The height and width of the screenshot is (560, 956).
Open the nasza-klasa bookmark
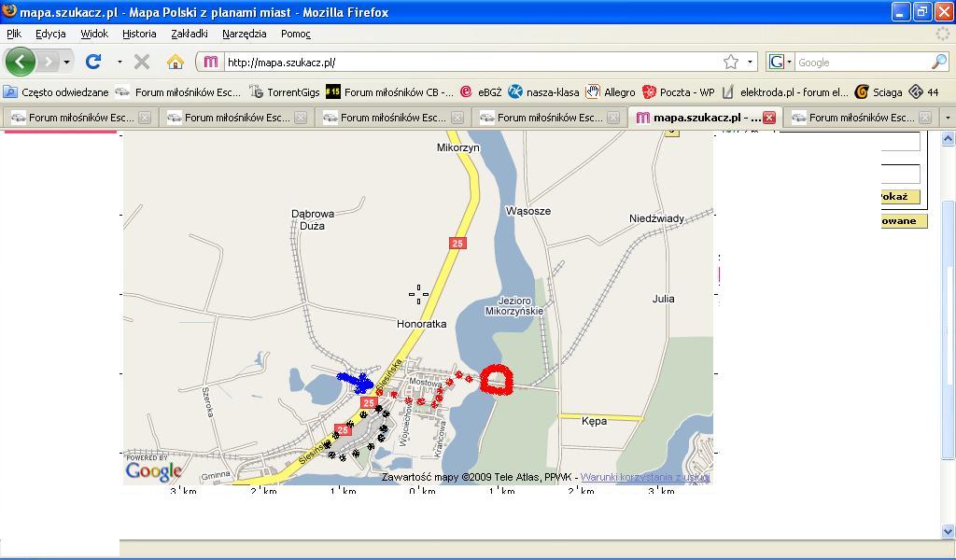543,91
